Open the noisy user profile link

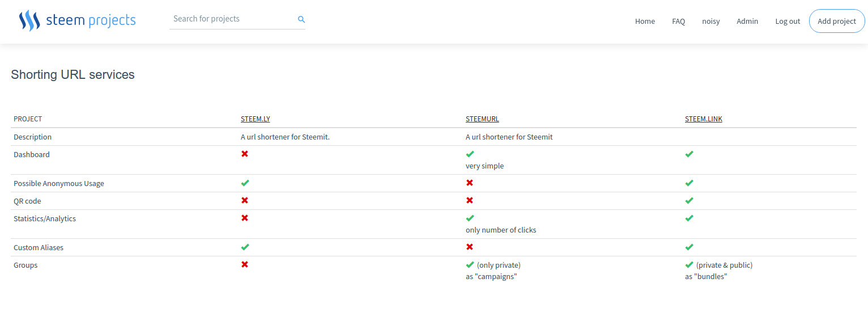(711, 21)
